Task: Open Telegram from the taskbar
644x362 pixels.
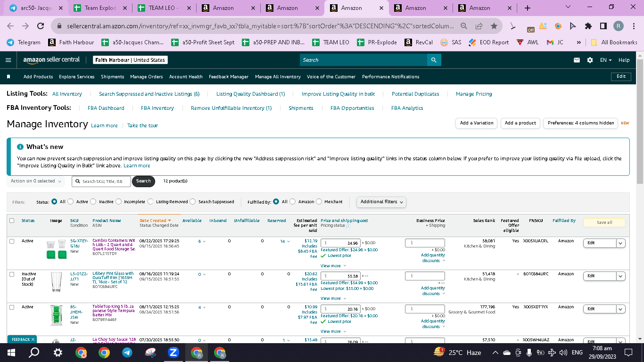Action: 127,353
